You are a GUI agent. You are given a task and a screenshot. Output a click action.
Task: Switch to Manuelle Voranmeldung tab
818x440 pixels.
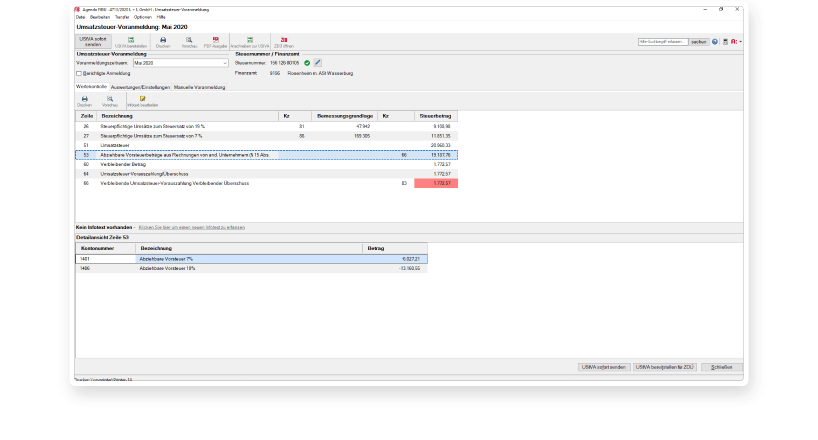(199, 87)
